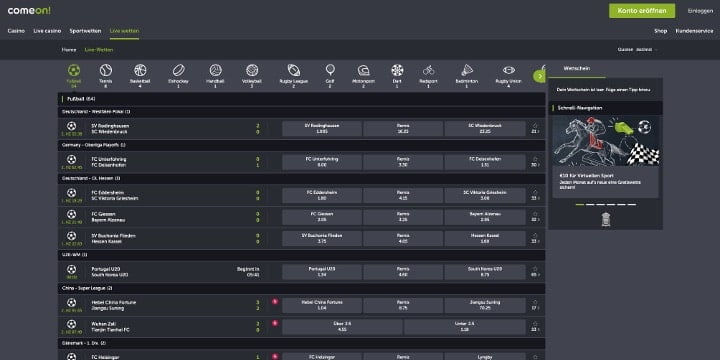Go to the Home breadcrumb link

(x=69, y=50)
